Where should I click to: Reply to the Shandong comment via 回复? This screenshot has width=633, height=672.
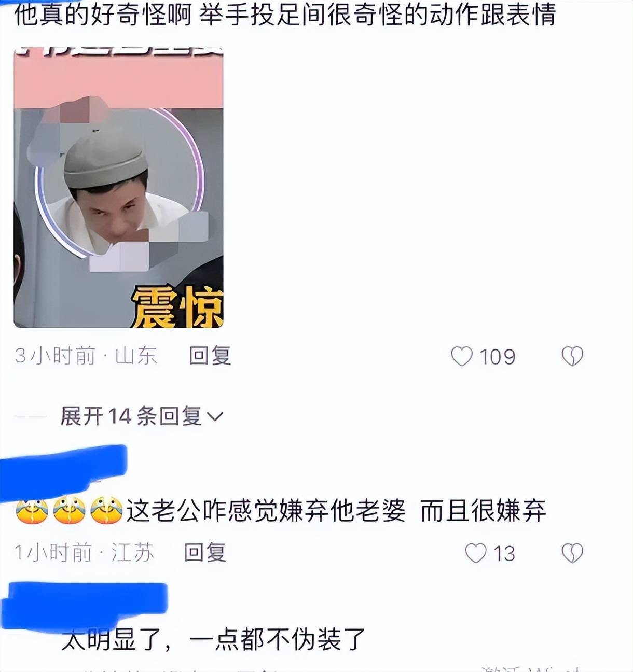point(210,356)
